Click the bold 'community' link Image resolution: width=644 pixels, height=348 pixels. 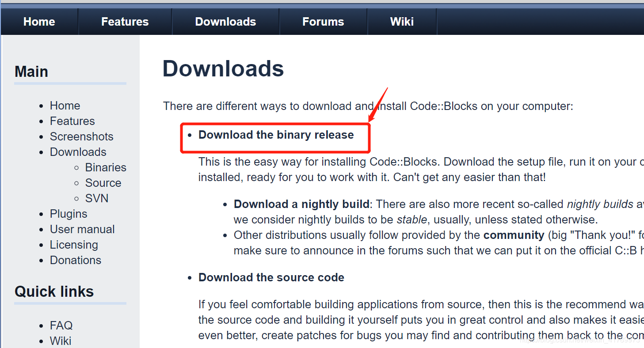click(x=514, y=235)
